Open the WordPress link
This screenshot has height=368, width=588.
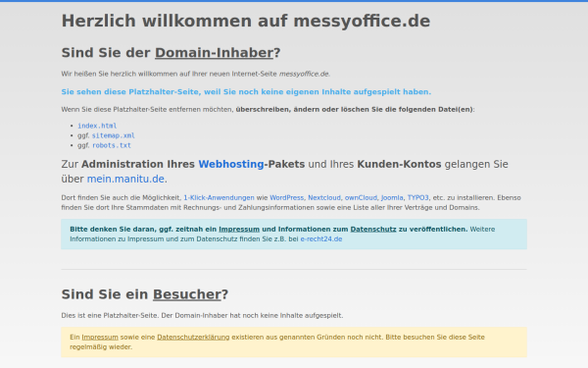click(x=286, y=198)
